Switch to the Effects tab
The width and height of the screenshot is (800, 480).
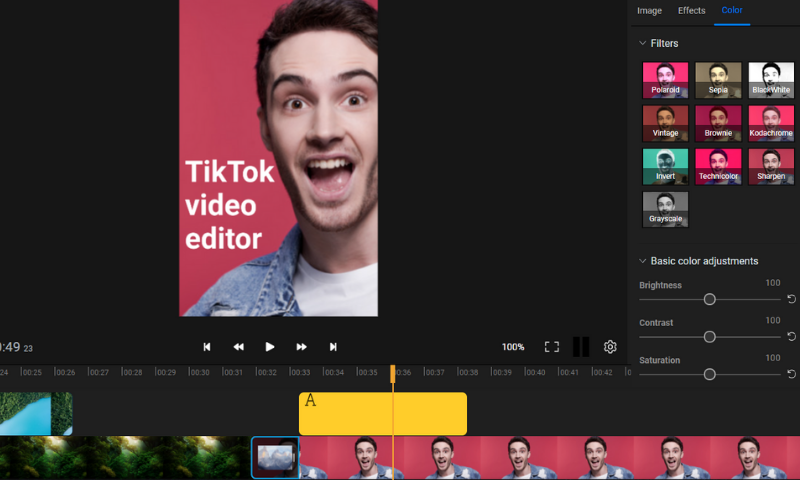[691, 11]
